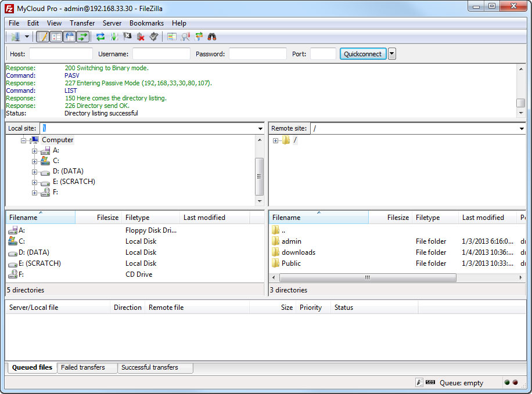Image resolution: width=532 pixels, height=394 pixels.
Task: Sort remote files by Last modified column
Action: click(483, 218)
